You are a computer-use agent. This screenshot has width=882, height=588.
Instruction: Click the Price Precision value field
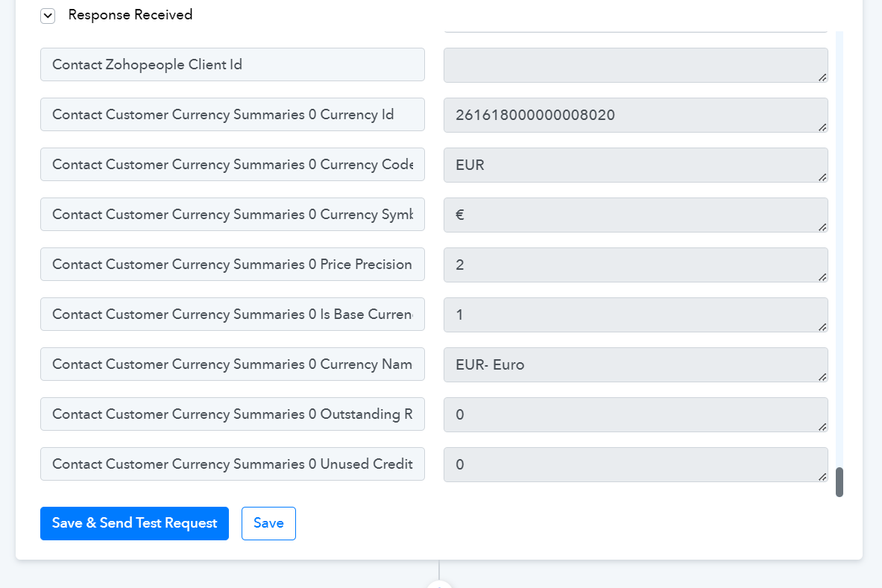[636, 265]
